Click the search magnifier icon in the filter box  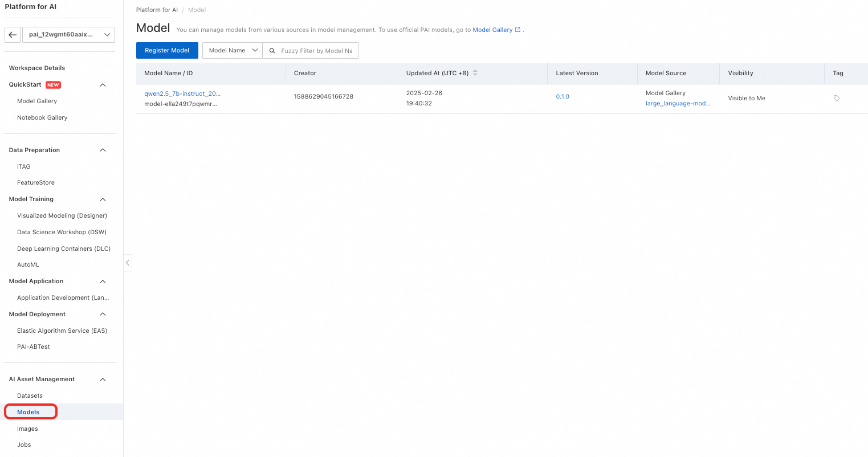pyautogui.click(x=272, y=51)
